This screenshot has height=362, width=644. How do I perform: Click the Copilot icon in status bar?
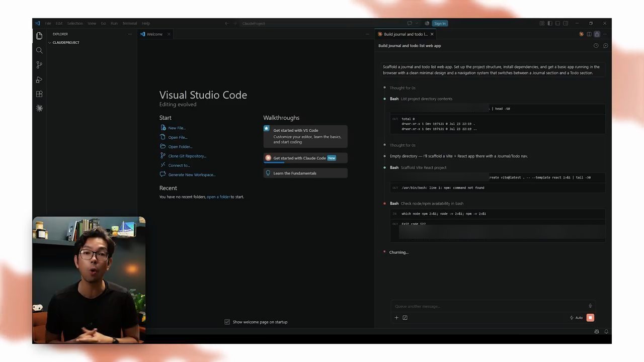coord(597,331)
